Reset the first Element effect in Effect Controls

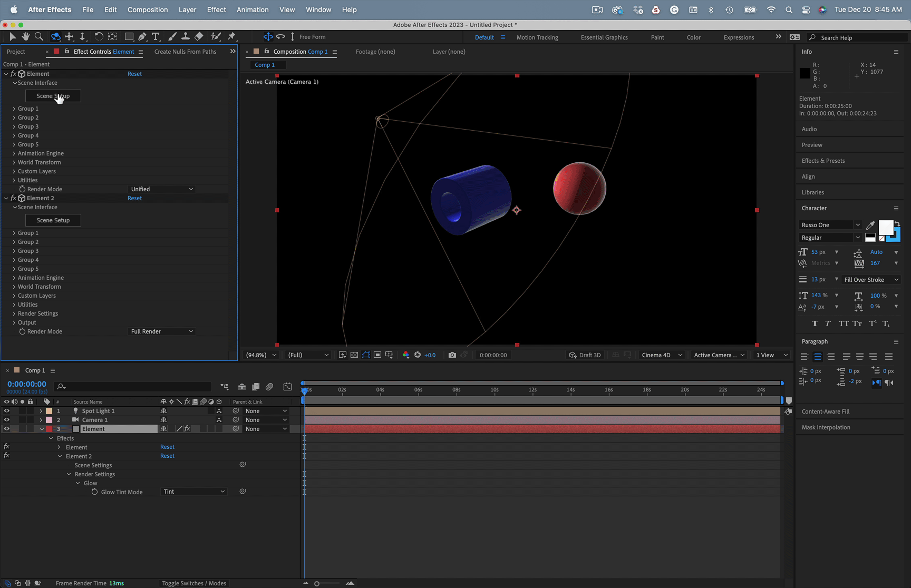point(134,74)
